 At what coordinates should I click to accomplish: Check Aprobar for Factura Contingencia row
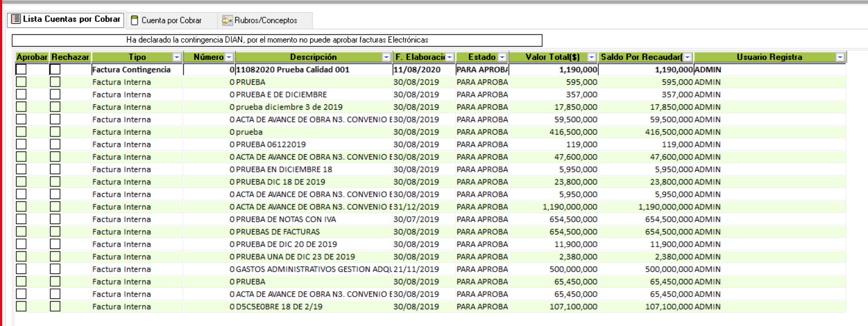coord(21,70)
